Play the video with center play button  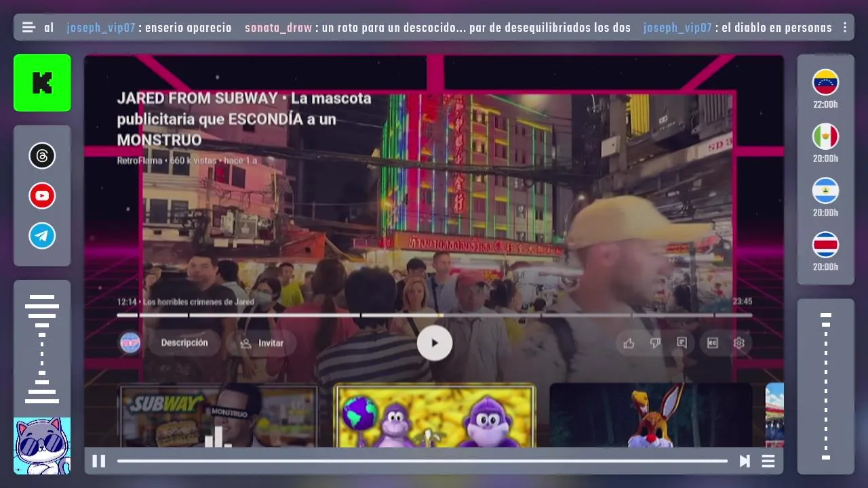[434, 343]
